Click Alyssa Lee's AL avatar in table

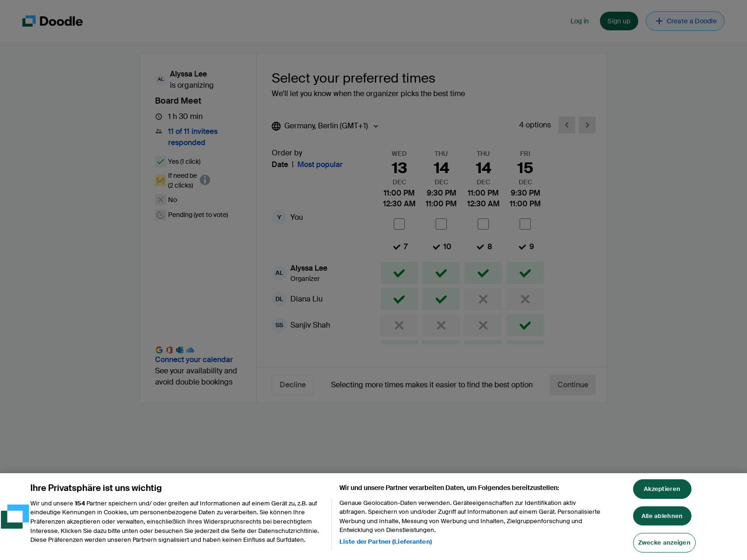pyautogui.click(x=279, y=273)
